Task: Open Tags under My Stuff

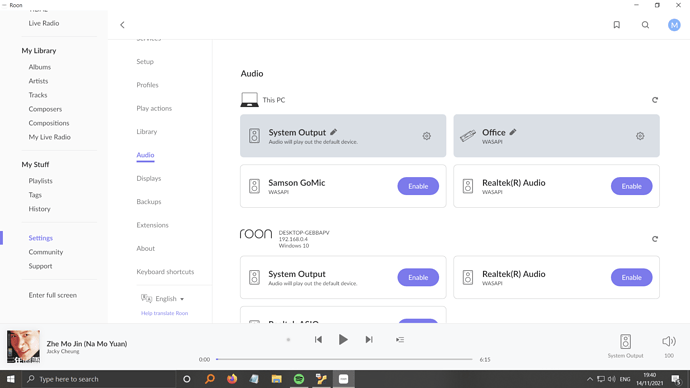Action: 35,195
